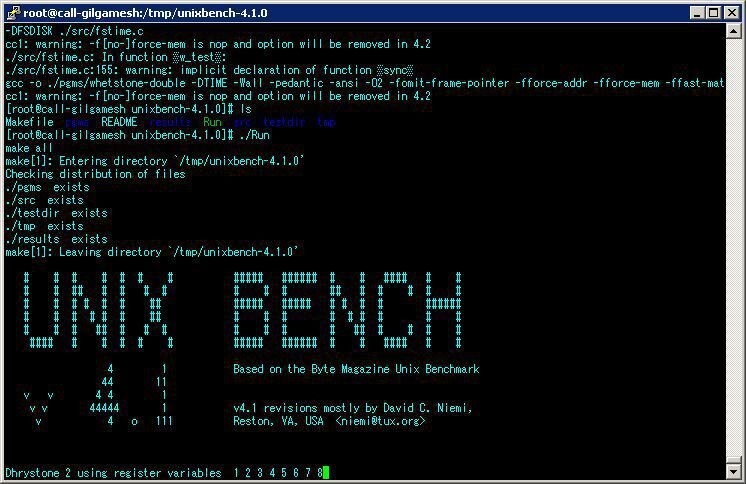Click the scrollbar up arrow
This screenshot has height=484, width=746.
tap(733, 32)
